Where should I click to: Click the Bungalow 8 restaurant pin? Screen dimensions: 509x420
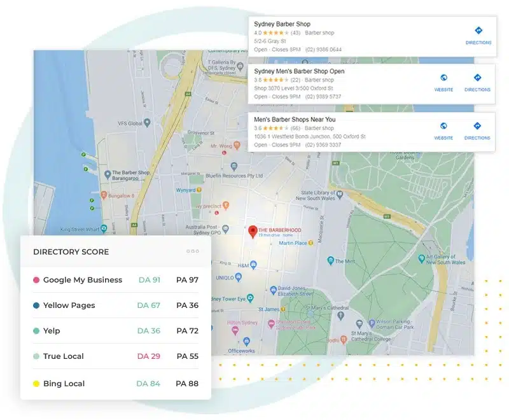tap(104, 195)
